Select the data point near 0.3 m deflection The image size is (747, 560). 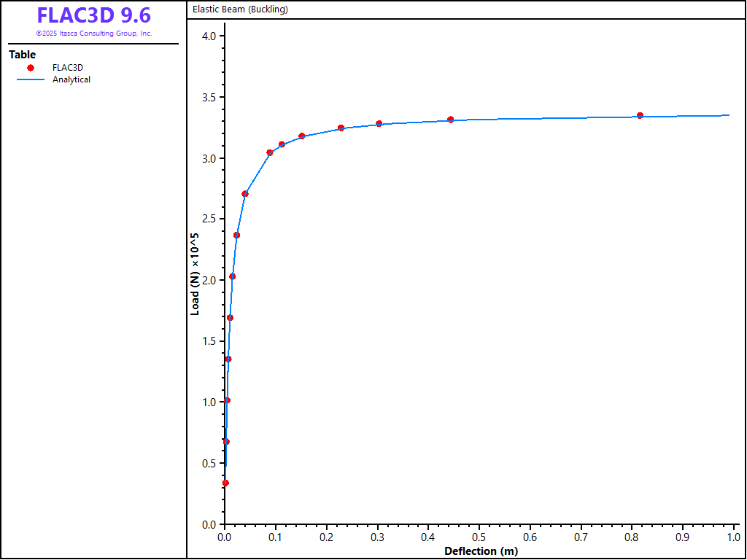click(379, 123)
